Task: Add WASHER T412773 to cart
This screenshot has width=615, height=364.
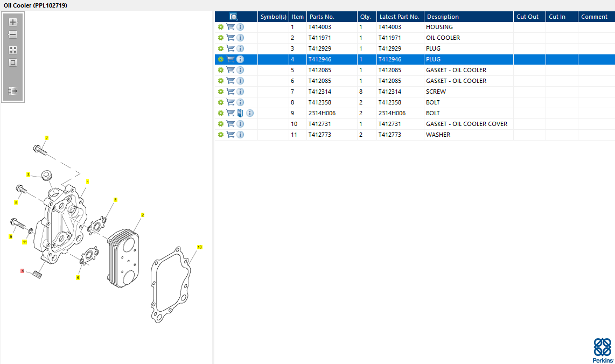Action: pos(230,135)
